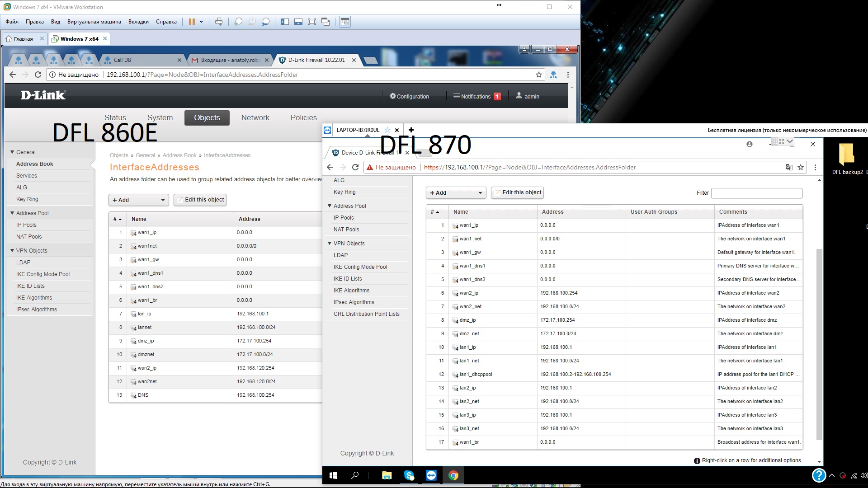Click Edit this object in DFL 860E
Screen dimensions: 868x488
[x=200, y=200]
